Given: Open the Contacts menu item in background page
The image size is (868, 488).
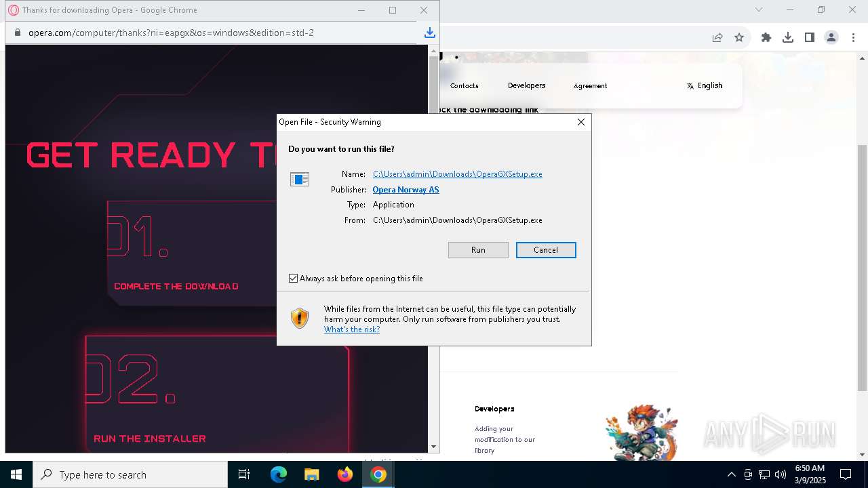Looking at the screenshot, I should 465,86.
